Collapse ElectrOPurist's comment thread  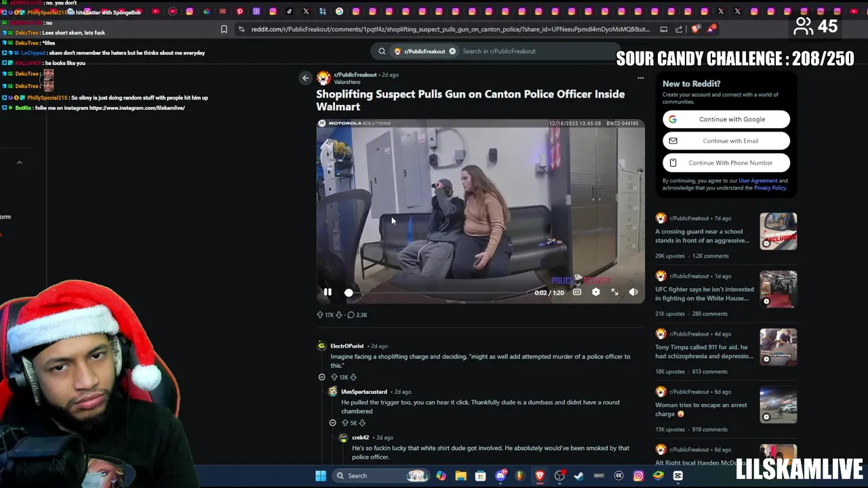coord(322,377)
